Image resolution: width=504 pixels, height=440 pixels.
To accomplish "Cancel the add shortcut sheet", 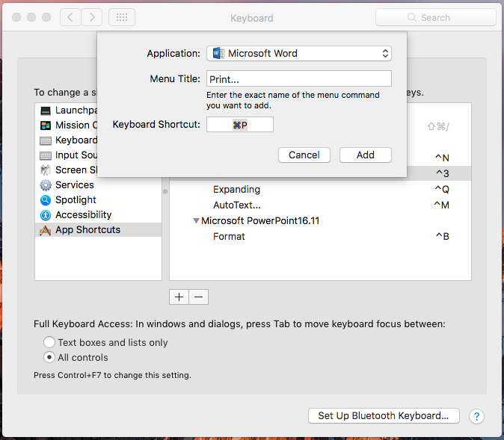I will [304, 155].
